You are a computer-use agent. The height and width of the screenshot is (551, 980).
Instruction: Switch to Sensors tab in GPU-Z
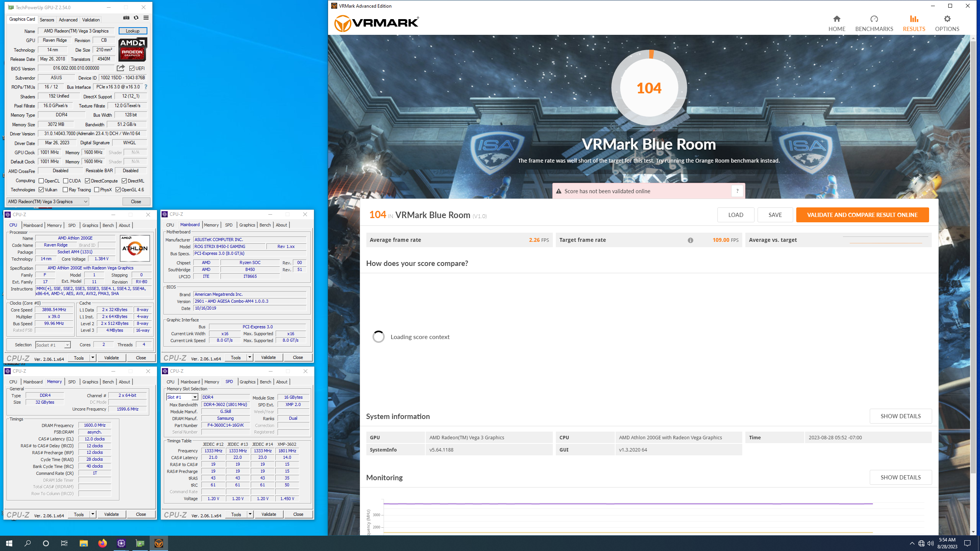pos(47,20)
